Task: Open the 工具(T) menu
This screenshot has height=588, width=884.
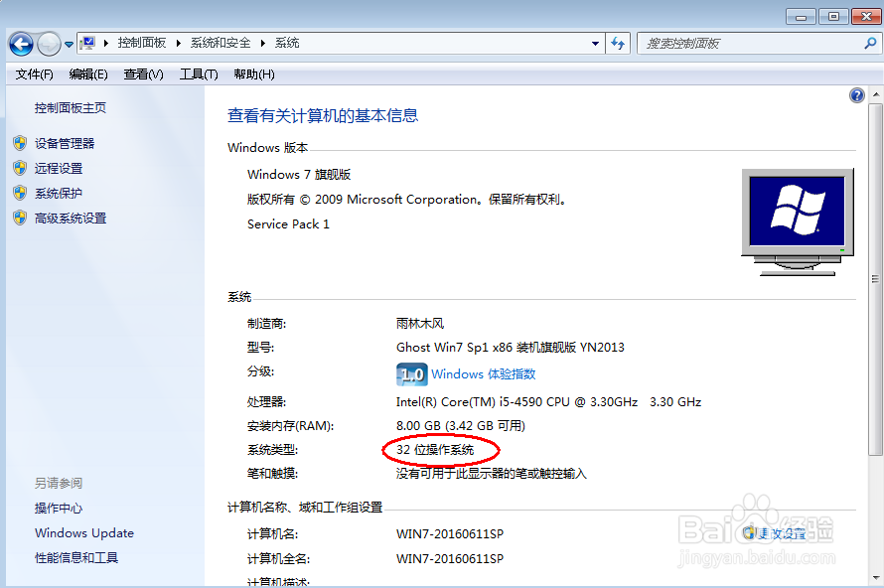Action: tap(199, 74)
